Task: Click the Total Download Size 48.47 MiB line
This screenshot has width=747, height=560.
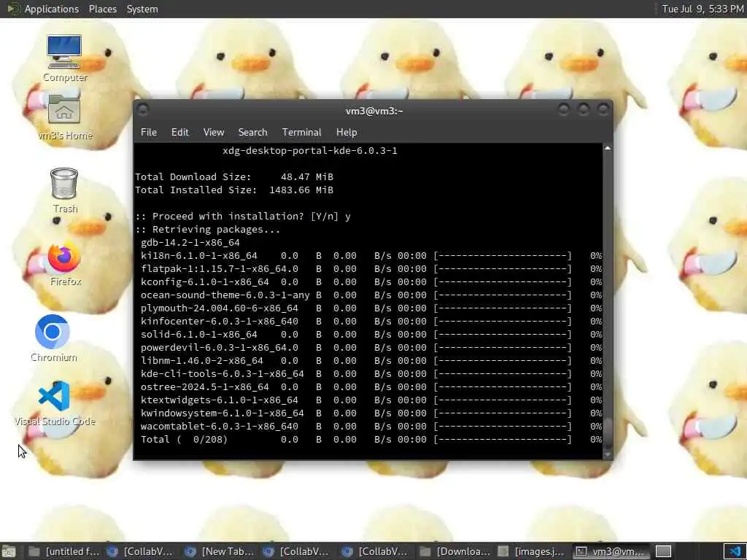Action: tap(234, 176)
